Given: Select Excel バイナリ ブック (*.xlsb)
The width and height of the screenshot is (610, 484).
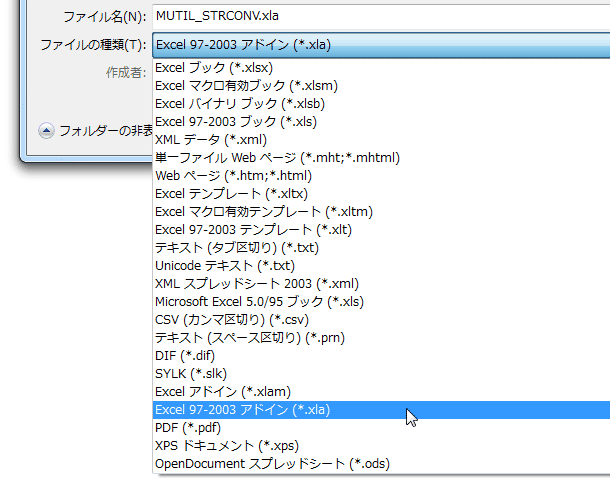Looking at the screenshot, I should [381, 104].
